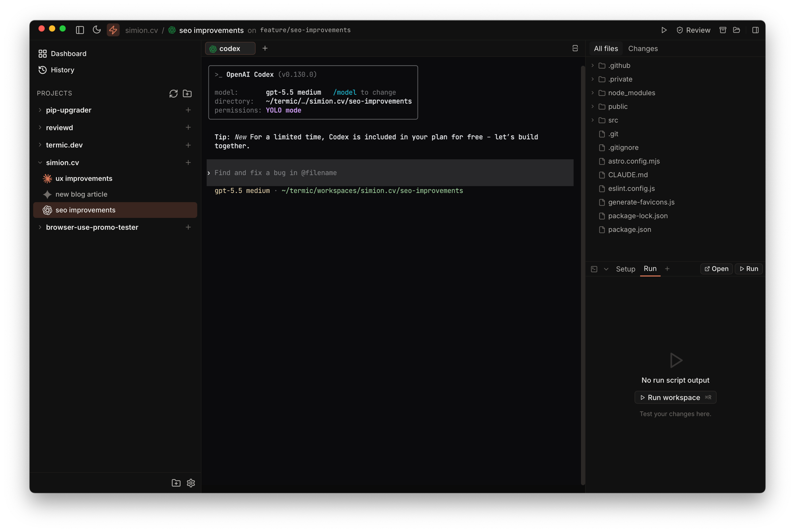Screen dimensions: 795x532
Task: Switch to the All files tab
Action: click(x=606, y=48)
